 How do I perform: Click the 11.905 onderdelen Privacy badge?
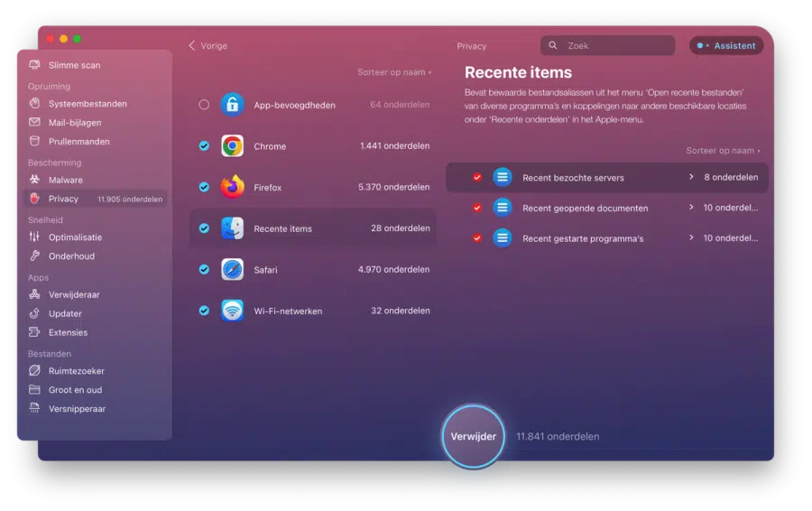click(x=130, y=199)
